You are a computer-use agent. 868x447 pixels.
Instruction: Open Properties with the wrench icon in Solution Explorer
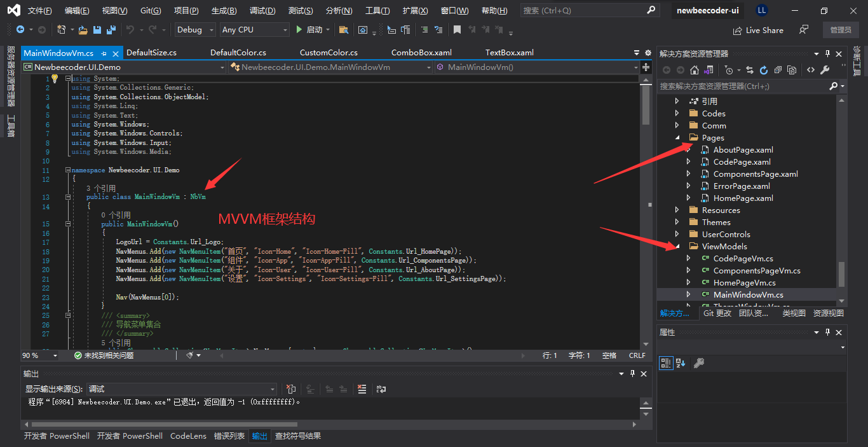825,70
